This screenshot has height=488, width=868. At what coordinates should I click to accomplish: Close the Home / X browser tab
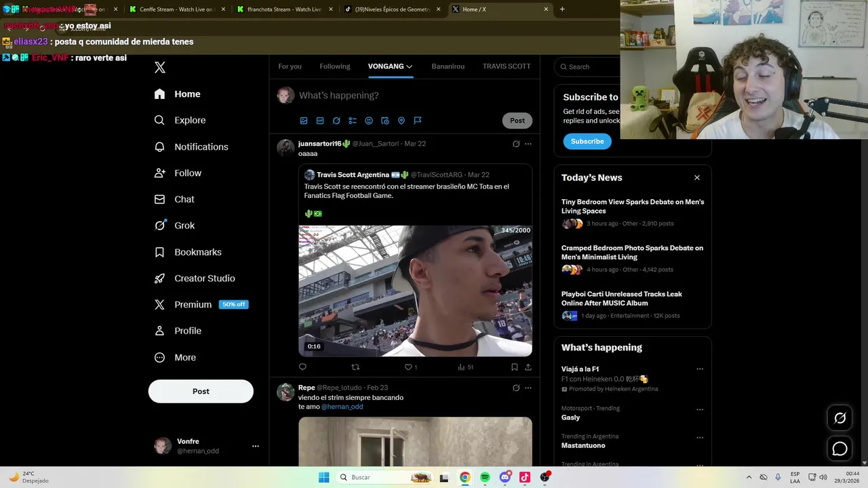tap(546, 9)
